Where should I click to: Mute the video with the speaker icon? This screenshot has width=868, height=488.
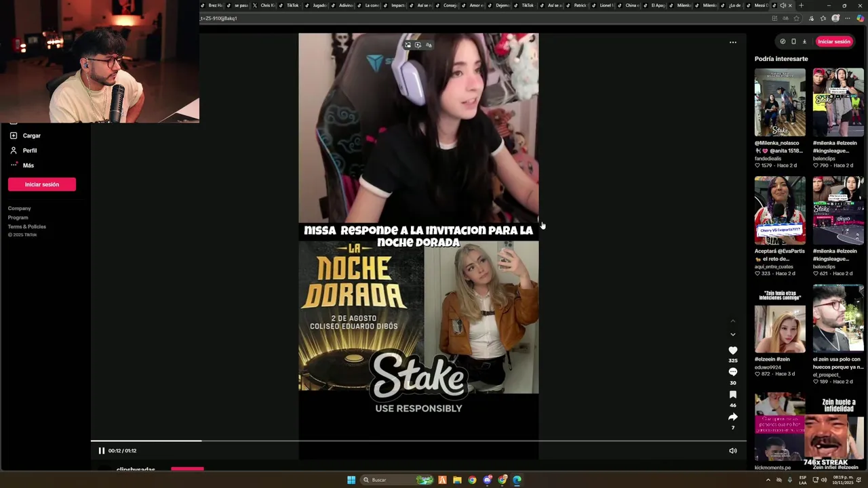733,451
